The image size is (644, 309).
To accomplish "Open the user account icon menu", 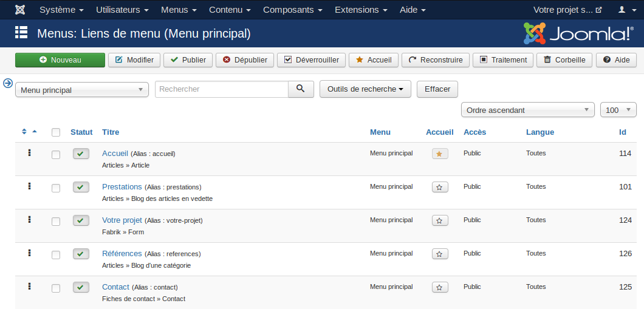I will coord(625,10).
